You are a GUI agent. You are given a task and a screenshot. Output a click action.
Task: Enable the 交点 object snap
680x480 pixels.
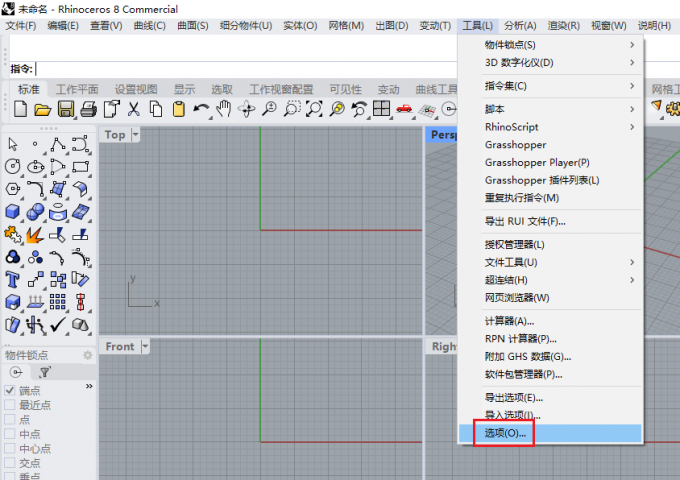pyautogui.click(x=10, y=463)
